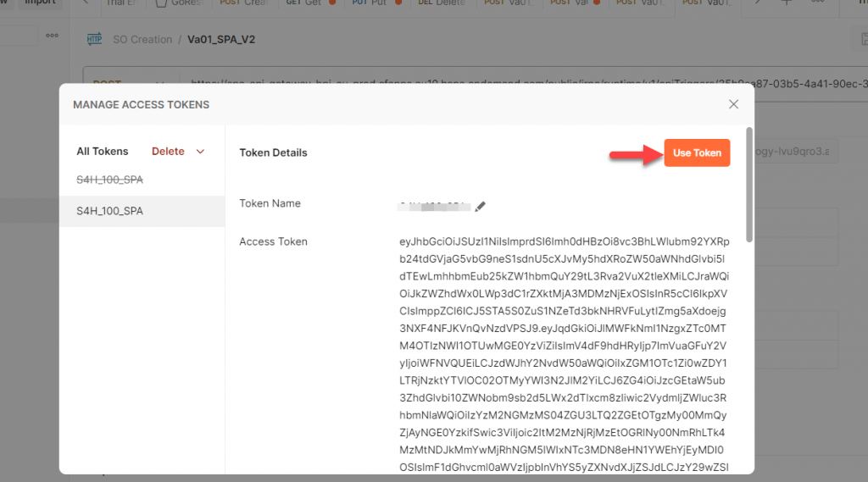Screen dimensions: 868x482
Task: Click the Token Name field value
Action: point(434,207)
